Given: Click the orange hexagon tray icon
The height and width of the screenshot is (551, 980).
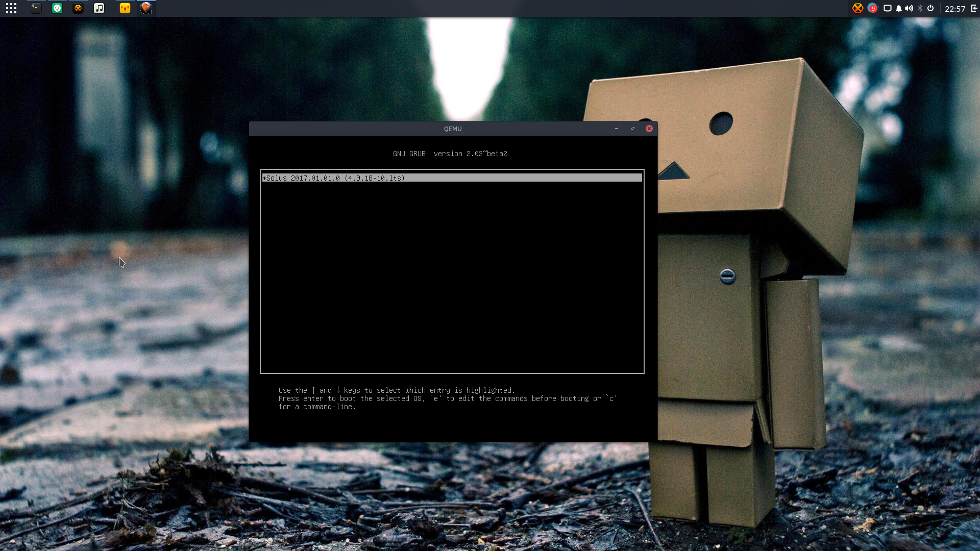Looking at the screenshot, I should 857,8.
